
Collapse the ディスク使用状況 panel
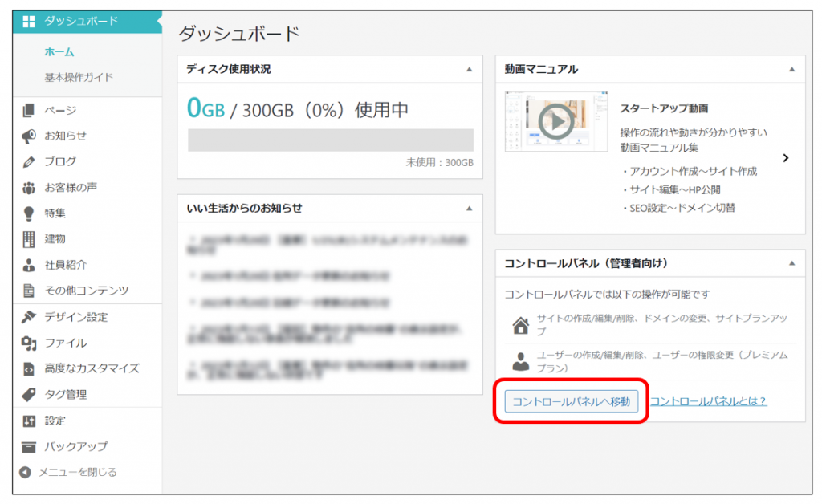tap(470, 70)
